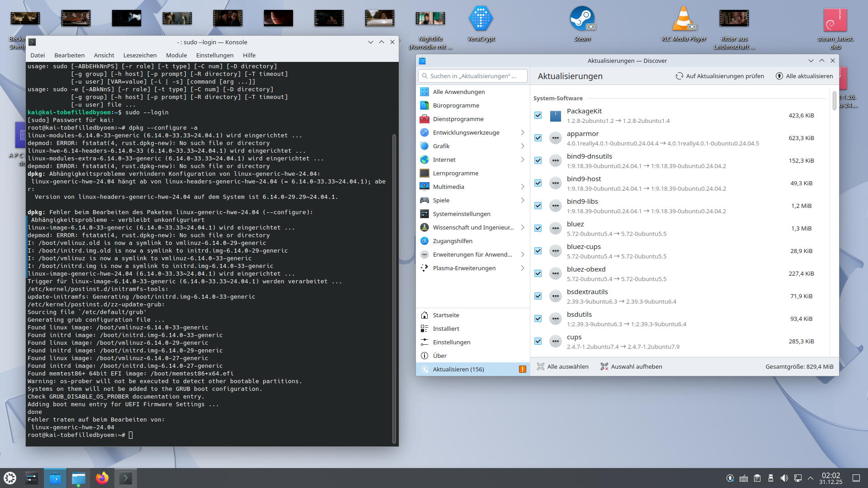Click the volume icon in the system tray
Viewport: 868px width, 488px height.
[x=784, y=478]
